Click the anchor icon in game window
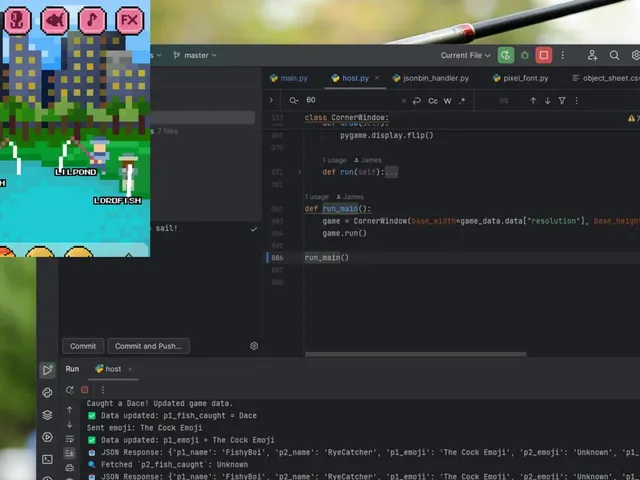The width and height of the screenshot is (640, 480). coord(17,20)
